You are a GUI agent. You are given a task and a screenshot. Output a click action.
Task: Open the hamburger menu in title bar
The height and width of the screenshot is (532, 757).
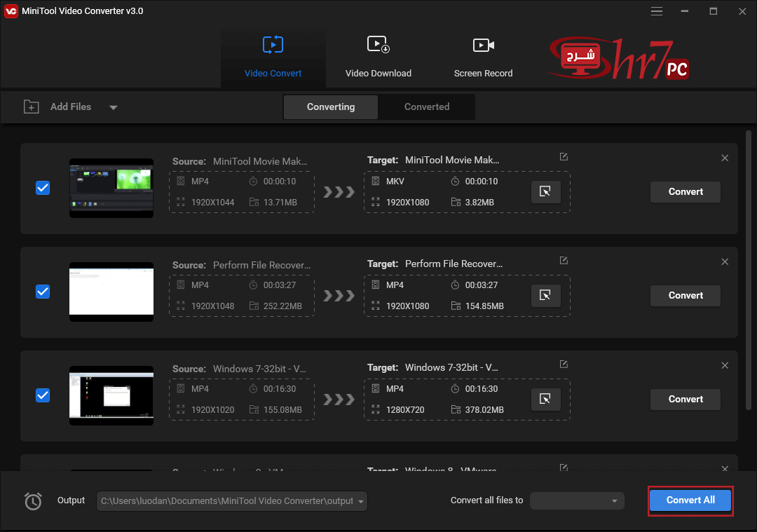pos(656,11)
